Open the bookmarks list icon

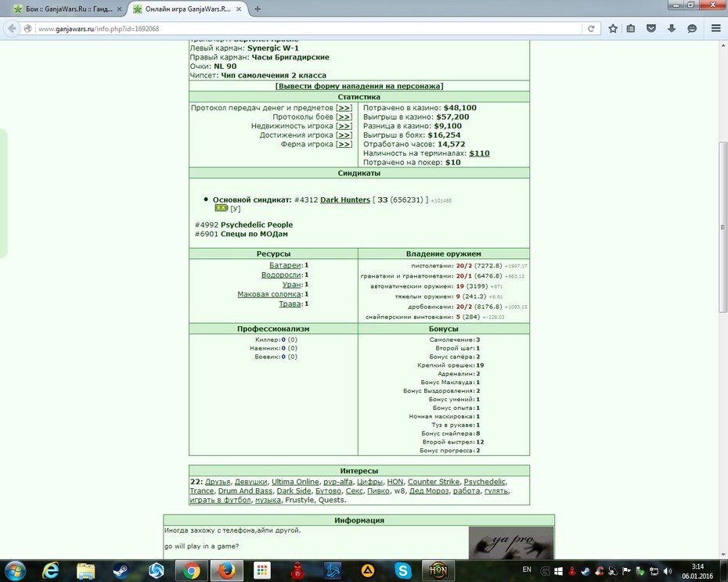(630, 29)
